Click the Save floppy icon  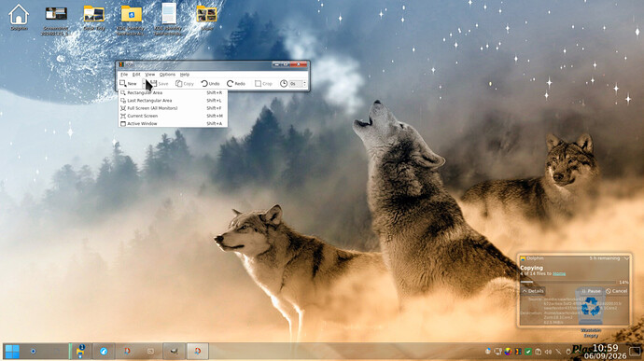click(154, 83)
